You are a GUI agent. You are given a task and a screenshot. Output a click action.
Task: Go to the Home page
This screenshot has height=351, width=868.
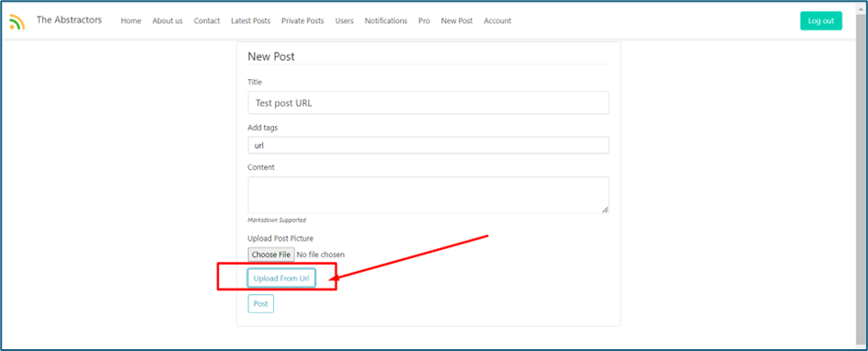point(131,21)
